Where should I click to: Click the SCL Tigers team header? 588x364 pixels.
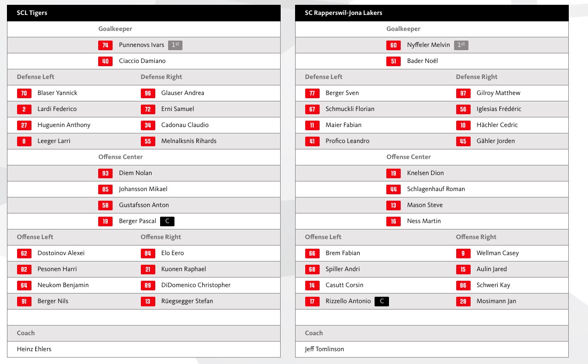(x=32, y=13)
